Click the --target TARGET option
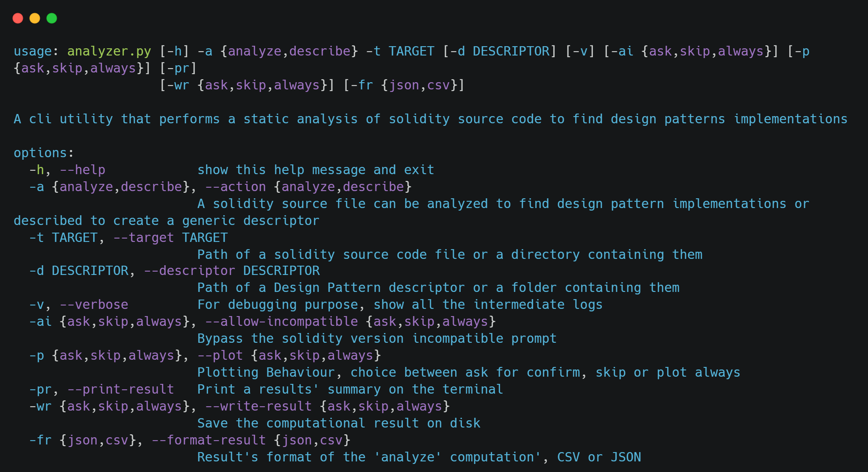Viewport: 868px width, 472px height. pos(170,238)
